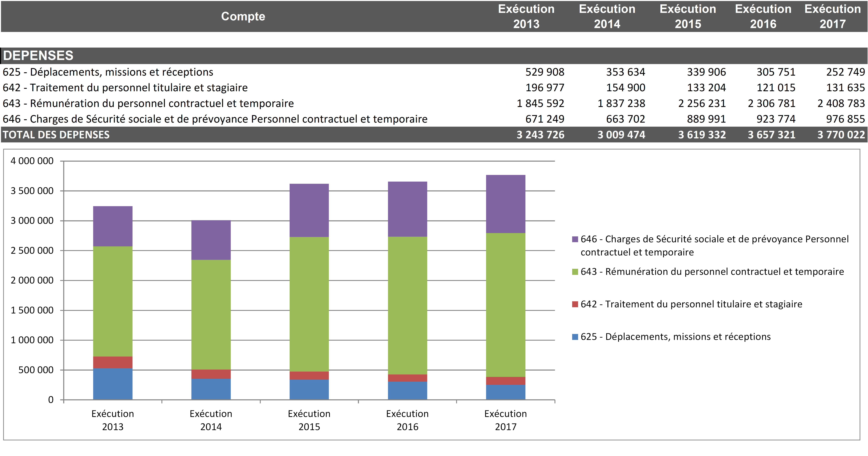Viewport: 868px width, 456px height.
Task: Click green legend swatch for account 643
Action: click(x=575, y=272)
